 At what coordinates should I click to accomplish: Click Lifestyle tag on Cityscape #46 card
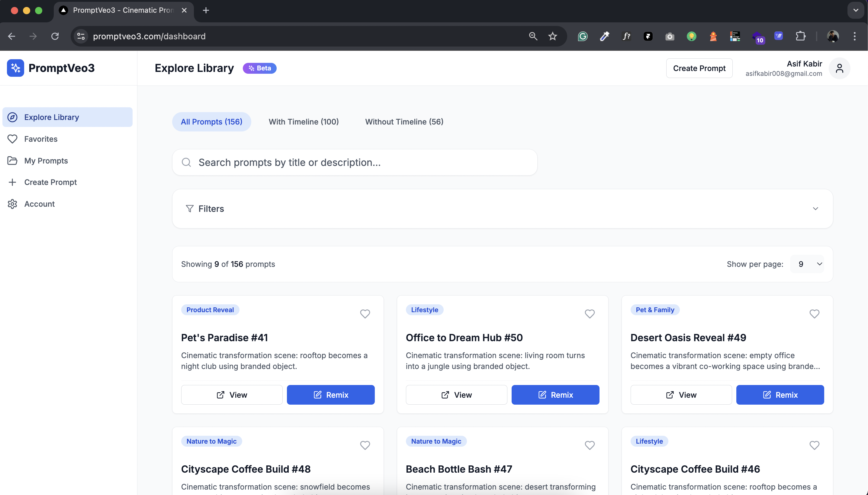(x=649, y=441)
